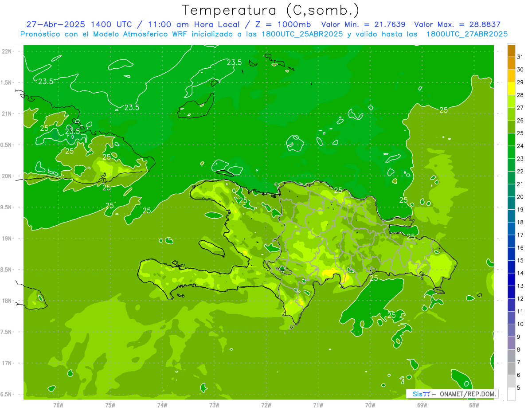This screenshot has height=411, width=532.
Task: Click color scale label "20"
Action: [x=520, y=197]
